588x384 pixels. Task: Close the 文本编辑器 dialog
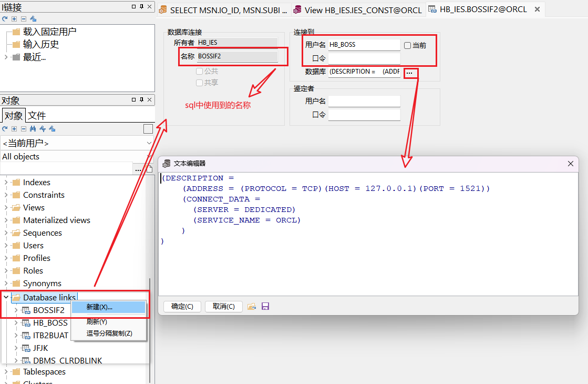point(570,164)
